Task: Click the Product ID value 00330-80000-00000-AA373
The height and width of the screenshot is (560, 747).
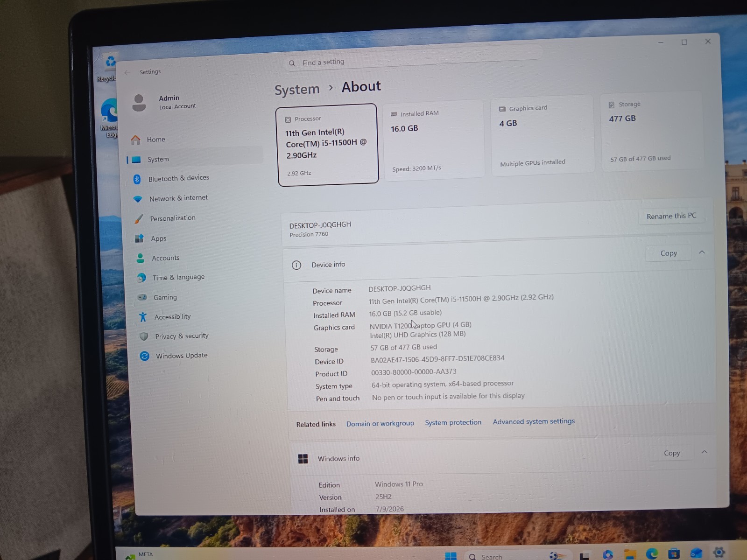Action: tap(414, 372)
